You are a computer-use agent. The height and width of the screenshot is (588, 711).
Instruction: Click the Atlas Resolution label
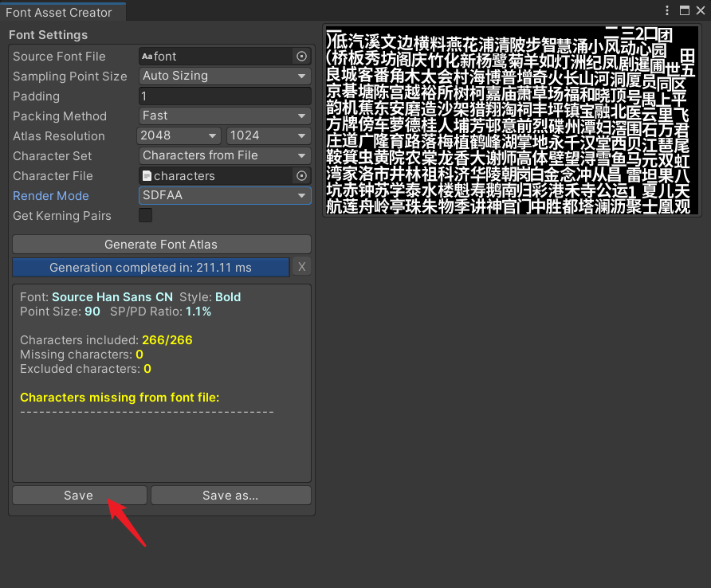click(x=59, y=136)
